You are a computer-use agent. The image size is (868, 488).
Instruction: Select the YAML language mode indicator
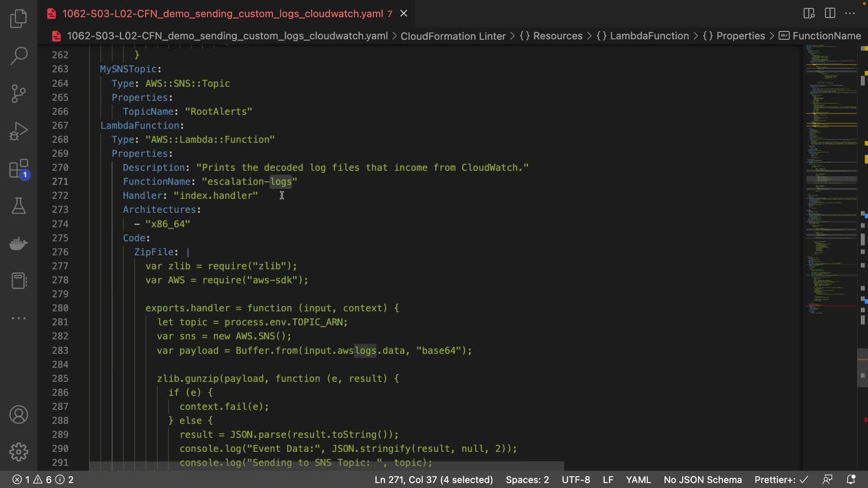(x=638, y=479)
